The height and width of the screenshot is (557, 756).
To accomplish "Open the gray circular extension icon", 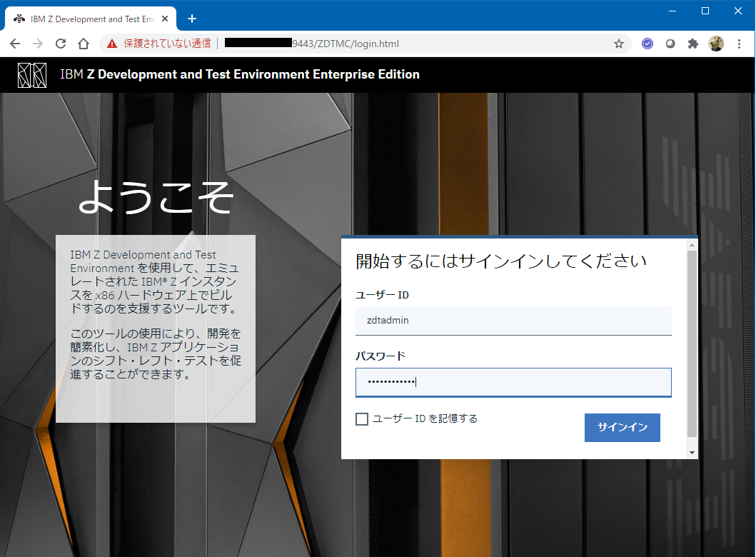I will (x=670, y=44).
